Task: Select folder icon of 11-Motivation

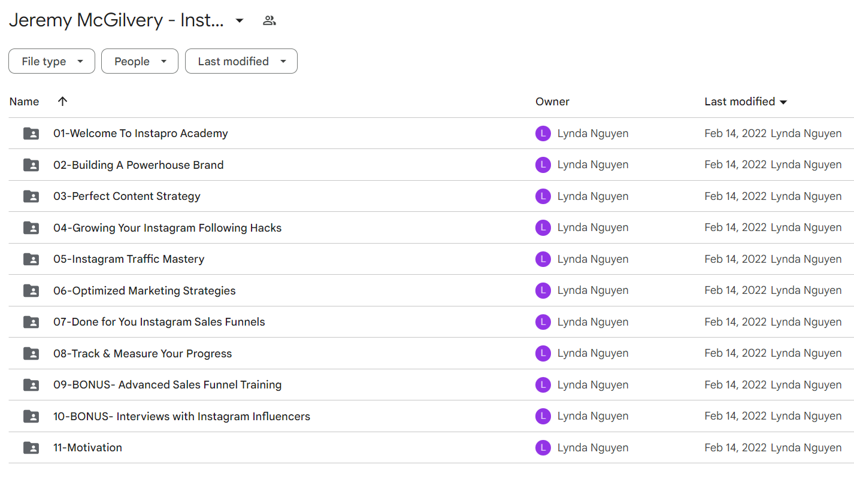Action: [31, 448]
